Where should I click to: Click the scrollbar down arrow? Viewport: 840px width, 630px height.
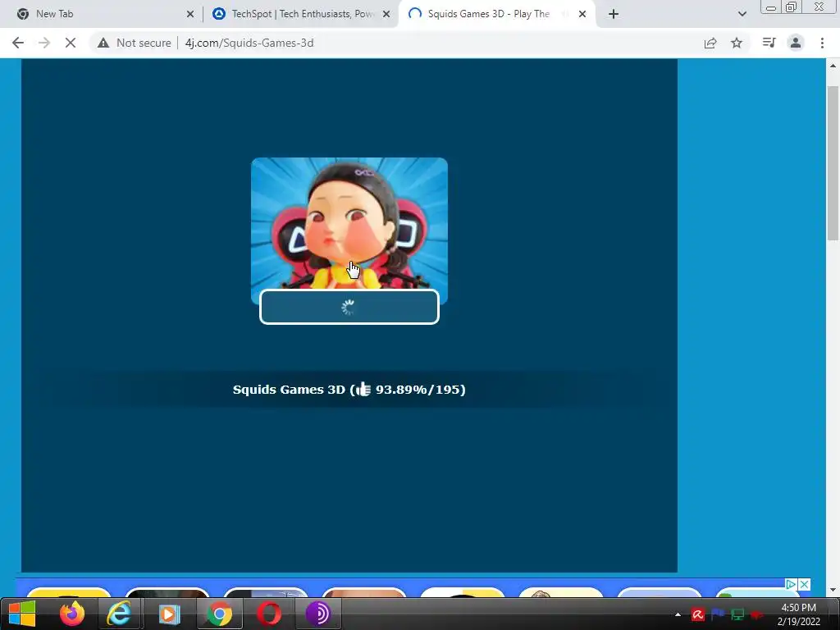[x=833, y=590]
